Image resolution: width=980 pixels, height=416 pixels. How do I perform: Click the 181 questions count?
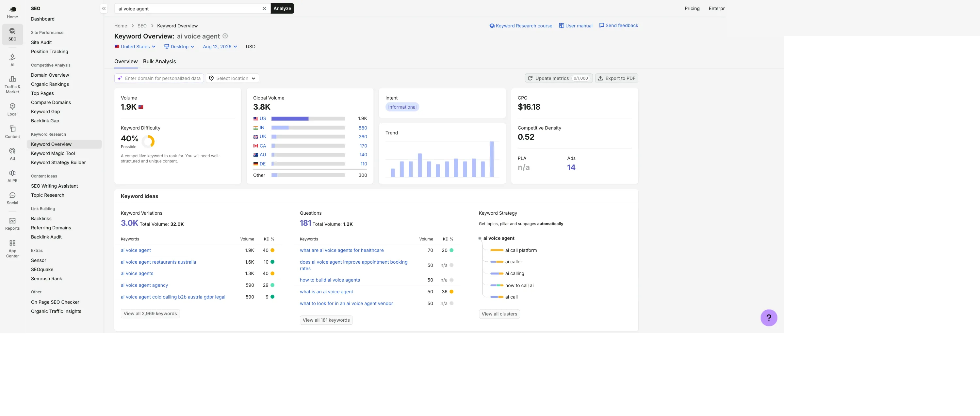[x=305, y=223]
